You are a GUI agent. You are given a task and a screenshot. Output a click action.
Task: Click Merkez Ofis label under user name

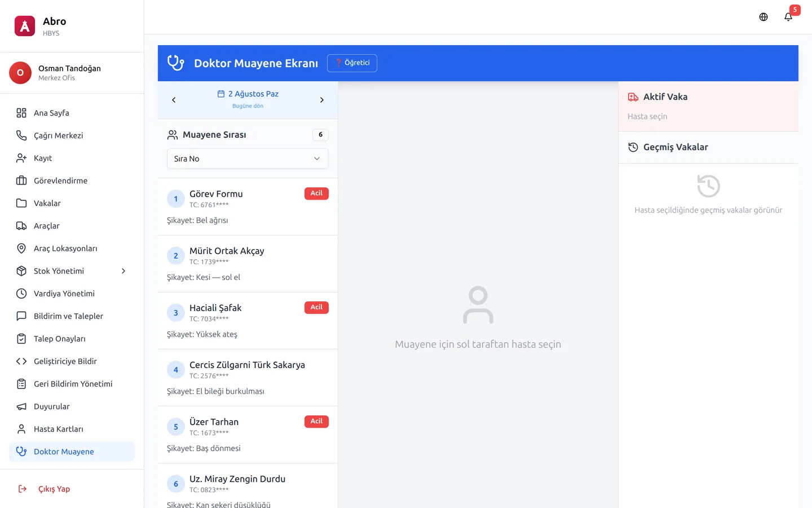[x=56, y=78]
